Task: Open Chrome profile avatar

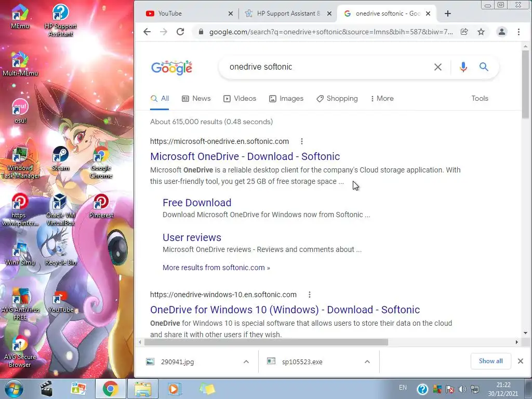Action: (x=502, y=32)
